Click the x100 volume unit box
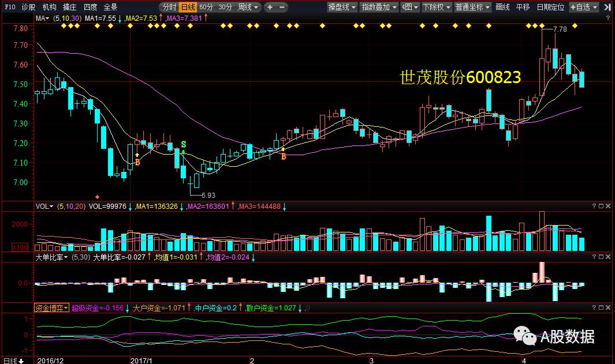The width and height of the screenshot is (615, 364). [20, 247]
